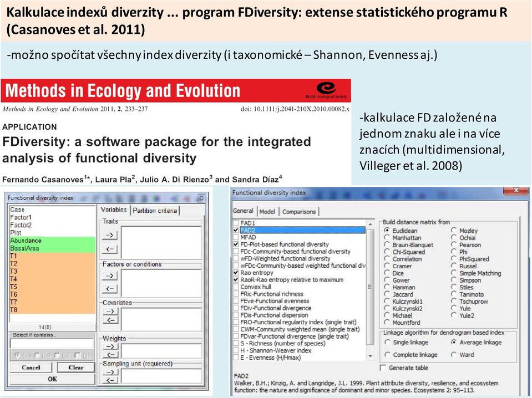Viewport: 532px width, 398px height.
Task: Click the empty Traits list box
Action: click(x=161, y=242)
